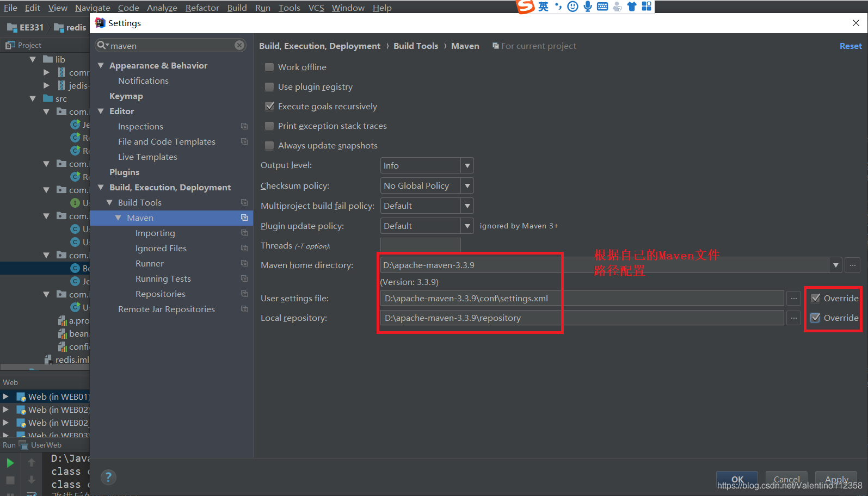Browse for the Maven home directory
The image size is (868, 496).
852,265
